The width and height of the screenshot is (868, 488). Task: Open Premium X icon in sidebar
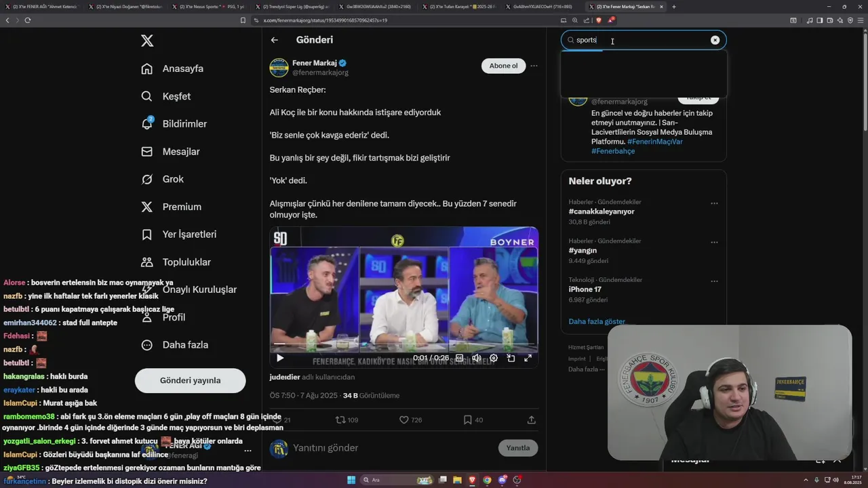point(146,207)
